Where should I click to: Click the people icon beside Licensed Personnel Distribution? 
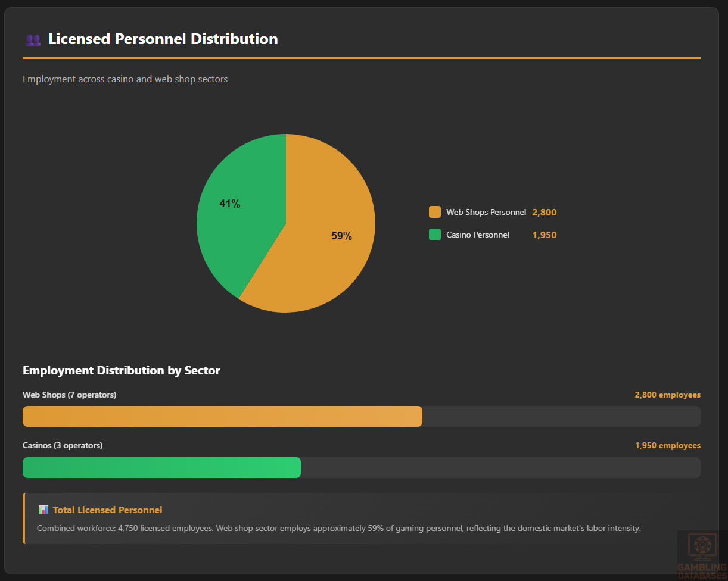point(33,40)
